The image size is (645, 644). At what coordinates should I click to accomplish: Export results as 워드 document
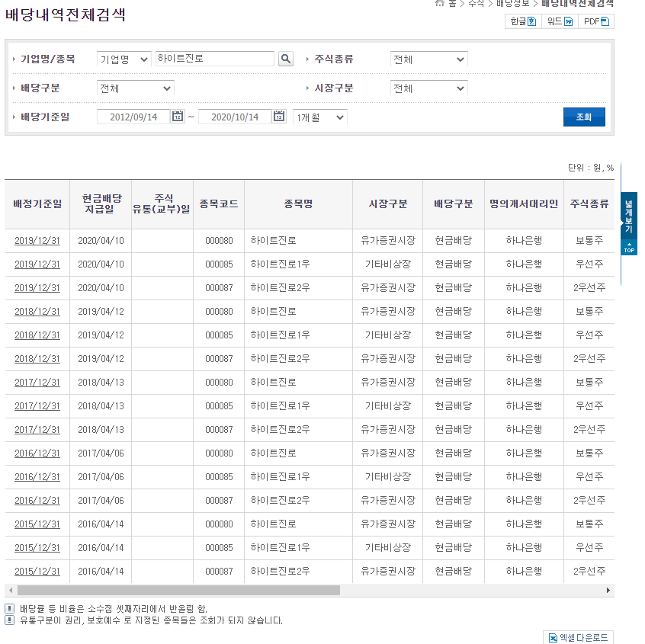(560, 21)
